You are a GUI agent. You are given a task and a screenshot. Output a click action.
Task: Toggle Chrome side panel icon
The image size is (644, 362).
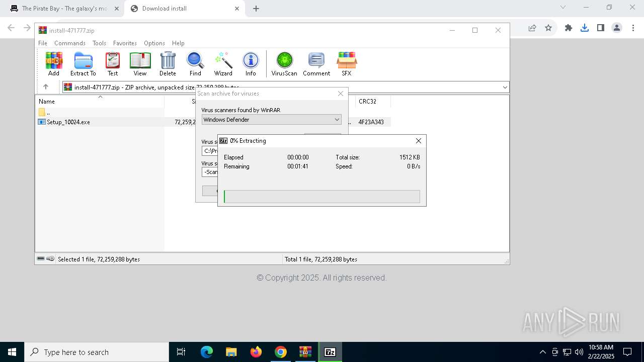click(x=601, y=28)
